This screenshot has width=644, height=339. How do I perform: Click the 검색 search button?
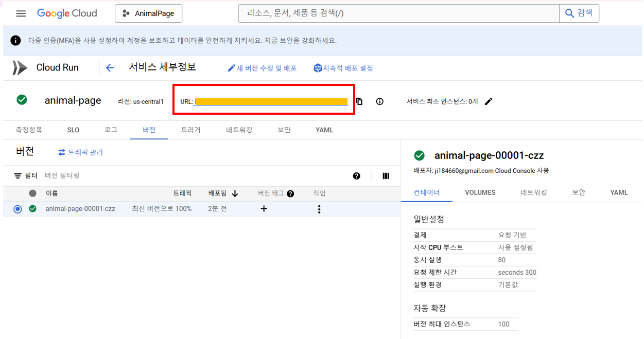(579, 13)
